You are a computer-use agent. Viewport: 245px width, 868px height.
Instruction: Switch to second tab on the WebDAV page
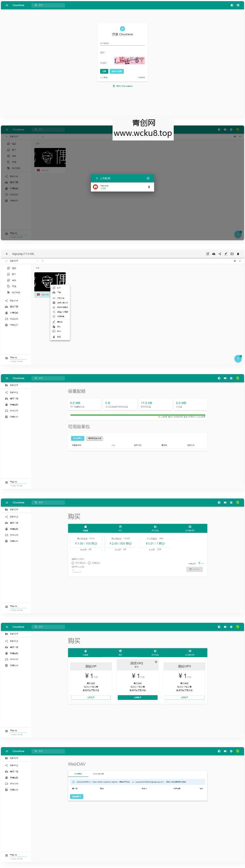(98, 774)
